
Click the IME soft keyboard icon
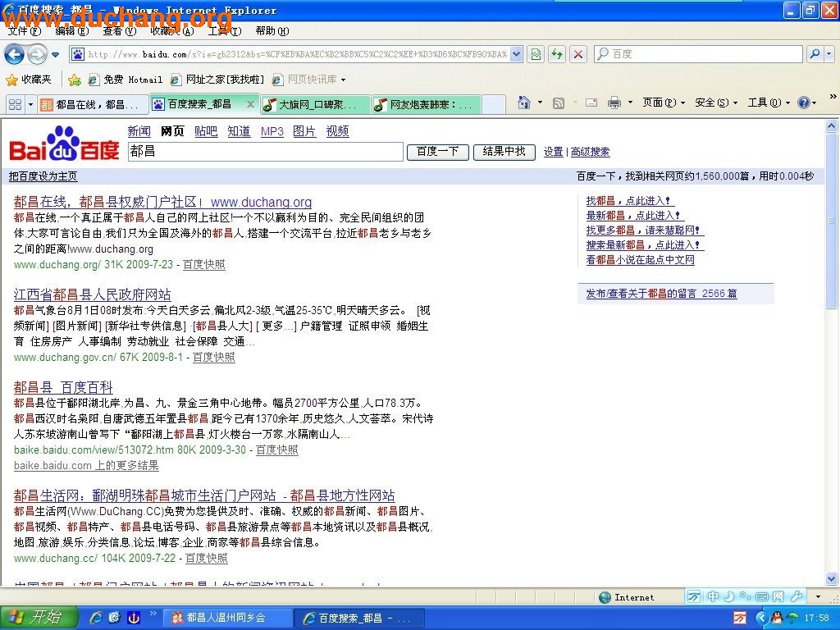click(x=762, y=596)
